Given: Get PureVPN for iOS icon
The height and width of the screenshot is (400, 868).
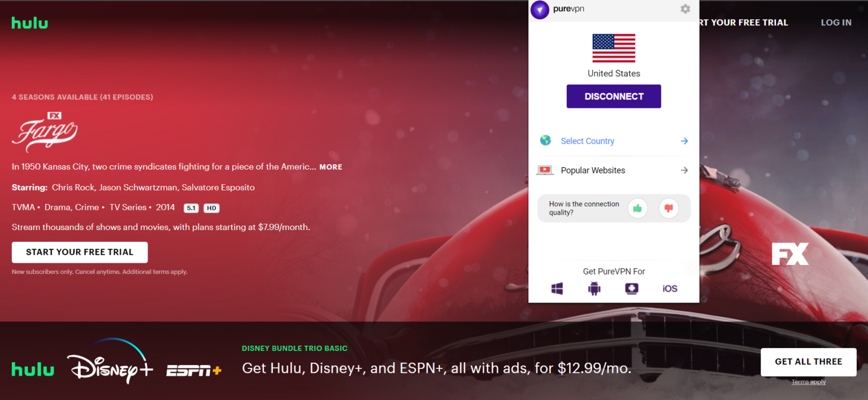Looking at the screenshot, I should point(670,289).
